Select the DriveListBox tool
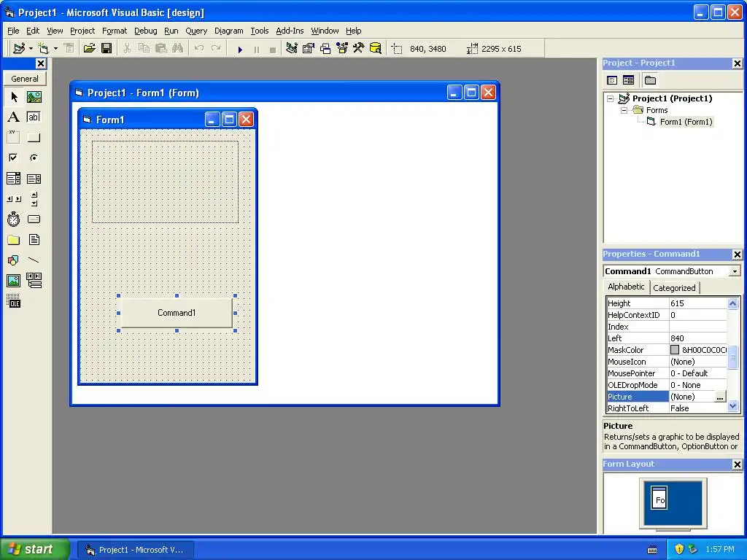This screenshot has width=747, height=560. tap(34, 219)
